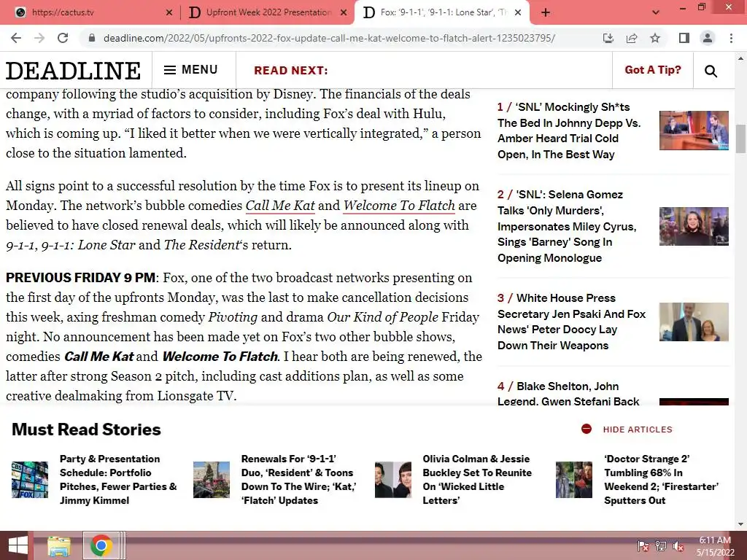Click the Doctor Strange 2 thumbnail

(x=574, y=480)
